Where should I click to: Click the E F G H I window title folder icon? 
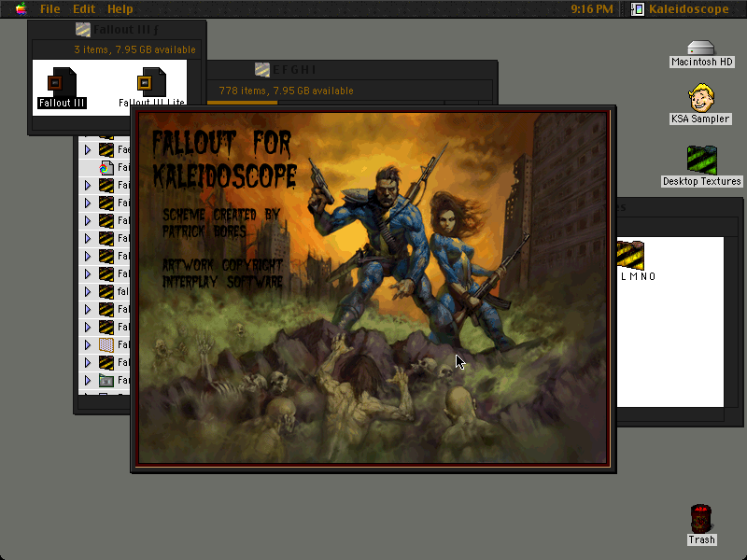(x=262, y=69)
